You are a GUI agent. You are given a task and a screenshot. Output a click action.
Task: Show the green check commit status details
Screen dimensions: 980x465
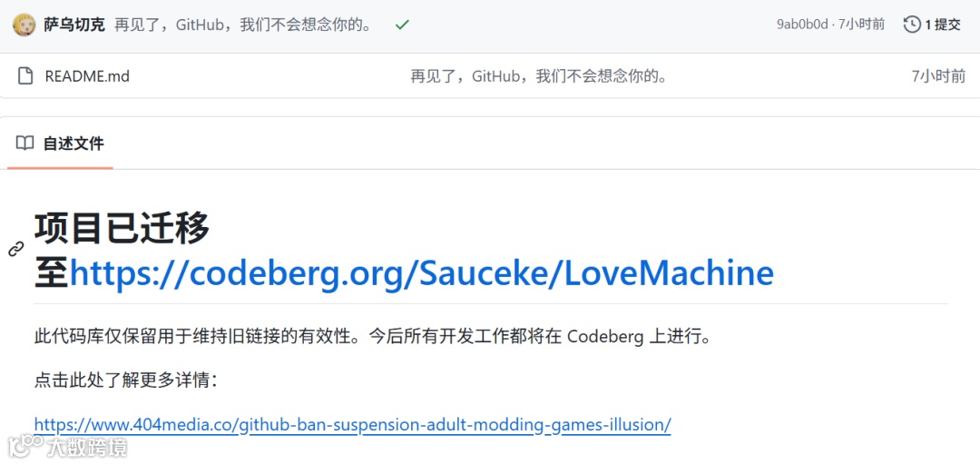[402, 25]
